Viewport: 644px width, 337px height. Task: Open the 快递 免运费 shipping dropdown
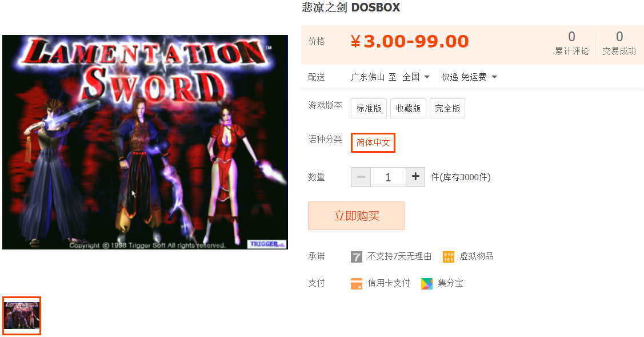(469, 77)
